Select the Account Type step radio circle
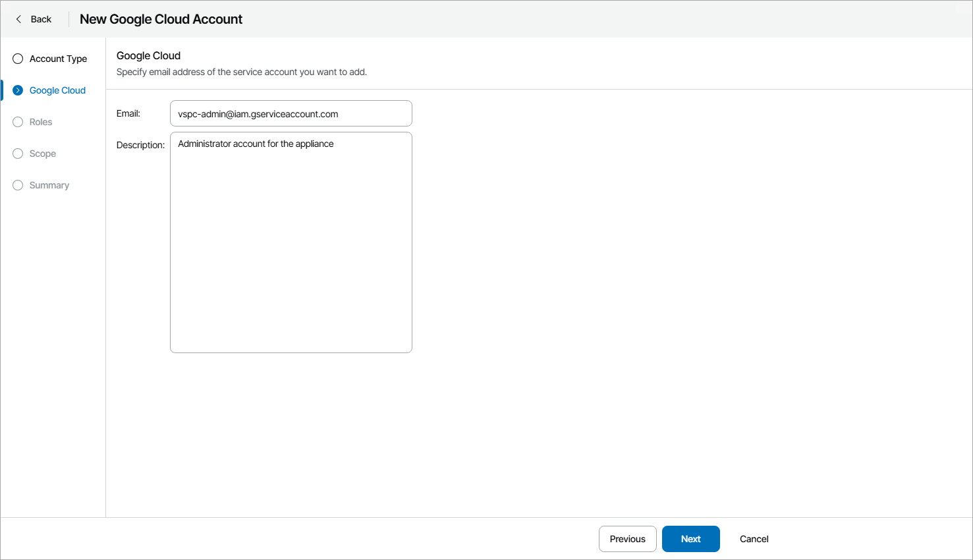The height and width of the screenshot is (560, 973). point(17,59)
